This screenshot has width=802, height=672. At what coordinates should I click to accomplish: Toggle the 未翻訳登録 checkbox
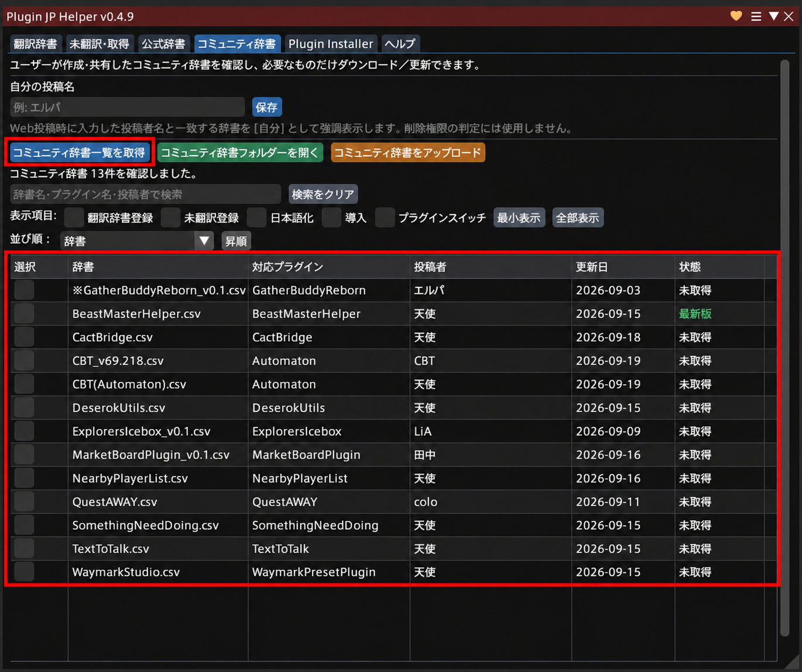[170, 218]
